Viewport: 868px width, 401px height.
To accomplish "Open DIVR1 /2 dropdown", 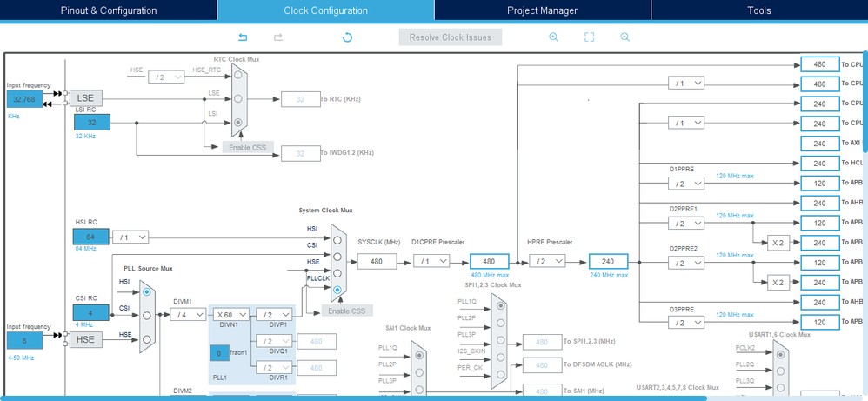I will (x=274, y=367).
